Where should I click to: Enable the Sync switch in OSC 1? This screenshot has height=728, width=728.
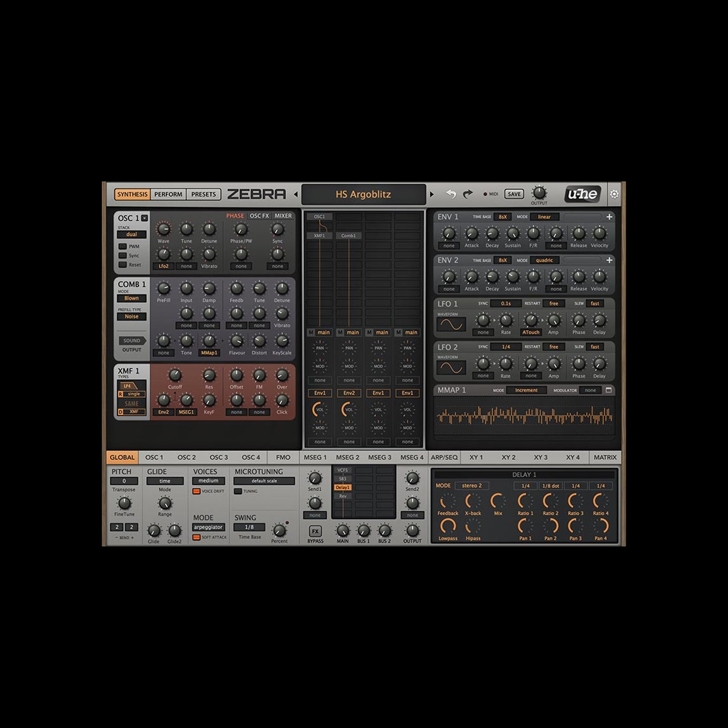point(122,255)
